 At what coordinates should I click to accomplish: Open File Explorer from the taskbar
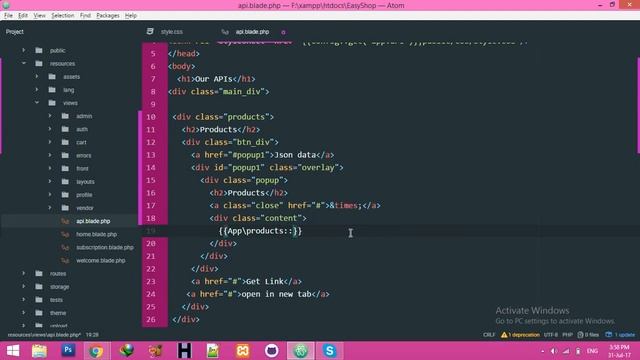(x=39, y=351)
